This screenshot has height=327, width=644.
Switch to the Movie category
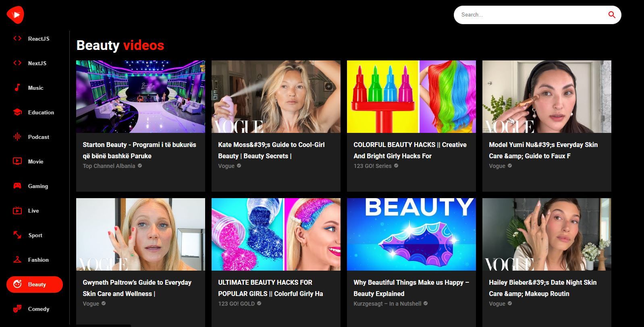(x=35, y=161)
